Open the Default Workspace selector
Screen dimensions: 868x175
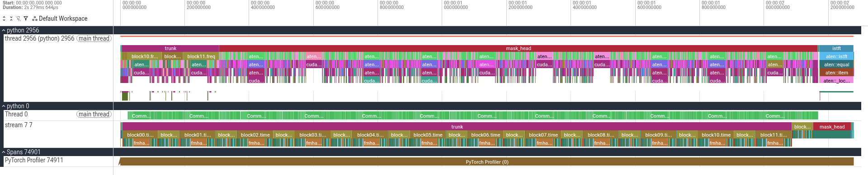pyautogui.click(x=60, y=18)
